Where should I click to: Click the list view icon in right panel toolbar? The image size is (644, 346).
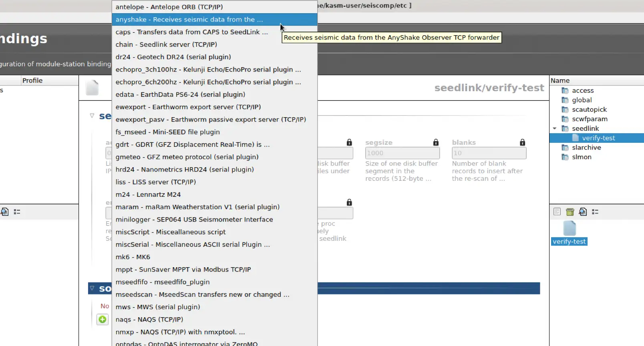(x=595, y=212)
